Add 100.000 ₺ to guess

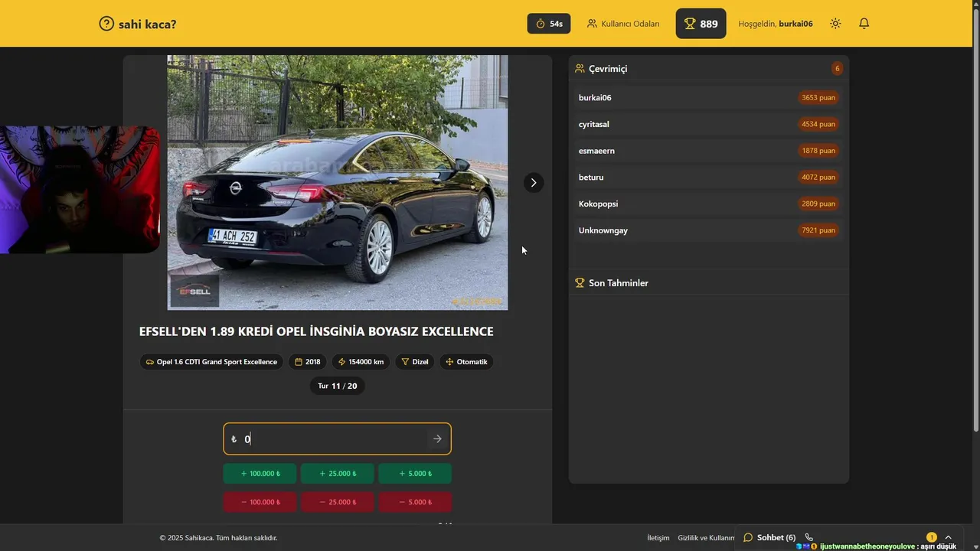click(x=260, y=474)
